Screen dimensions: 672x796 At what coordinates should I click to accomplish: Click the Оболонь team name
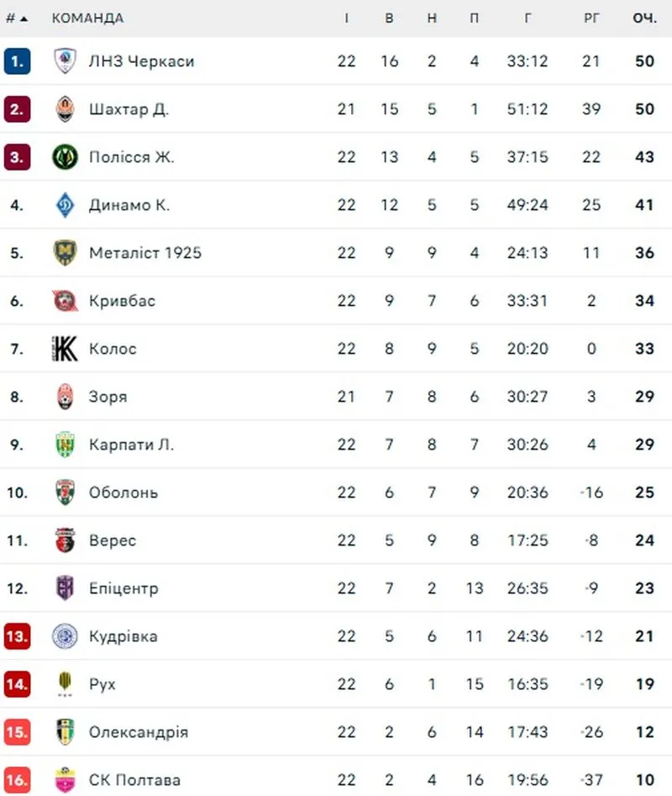[123, 493]
